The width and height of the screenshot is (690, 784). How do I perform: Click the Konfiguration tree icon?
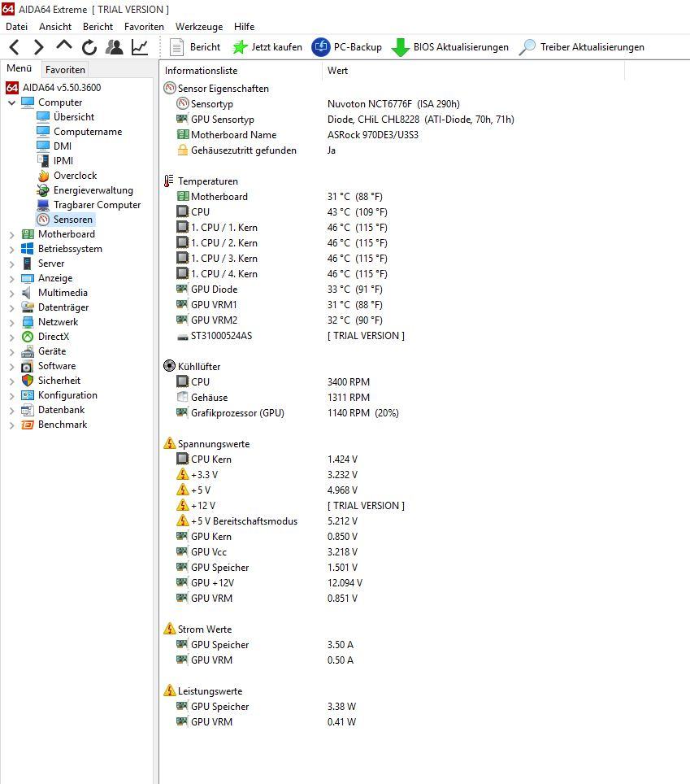[x=28, y=395]
